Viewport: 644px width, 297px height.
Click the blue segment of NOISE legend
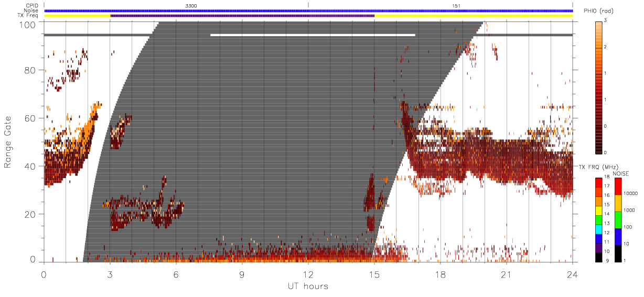coord(618,237)
